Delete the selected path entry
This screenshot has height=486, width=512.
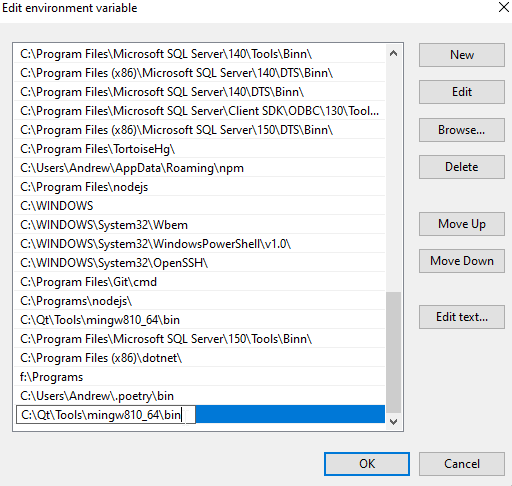coord(462,167)
